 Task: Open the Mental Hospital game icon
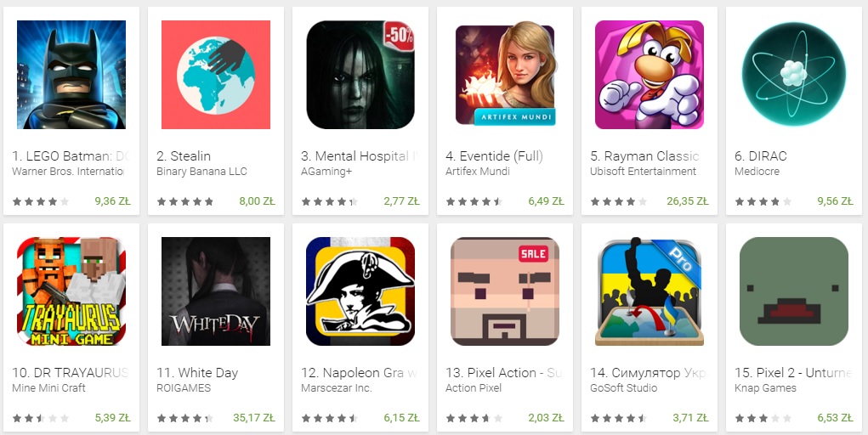click(x=360, y=75)
